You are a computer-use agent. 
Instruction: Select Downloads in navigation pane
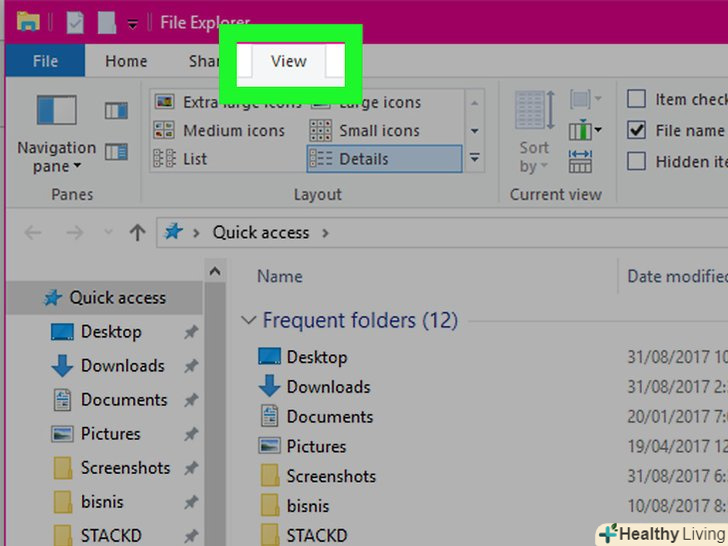click(108, 366)
